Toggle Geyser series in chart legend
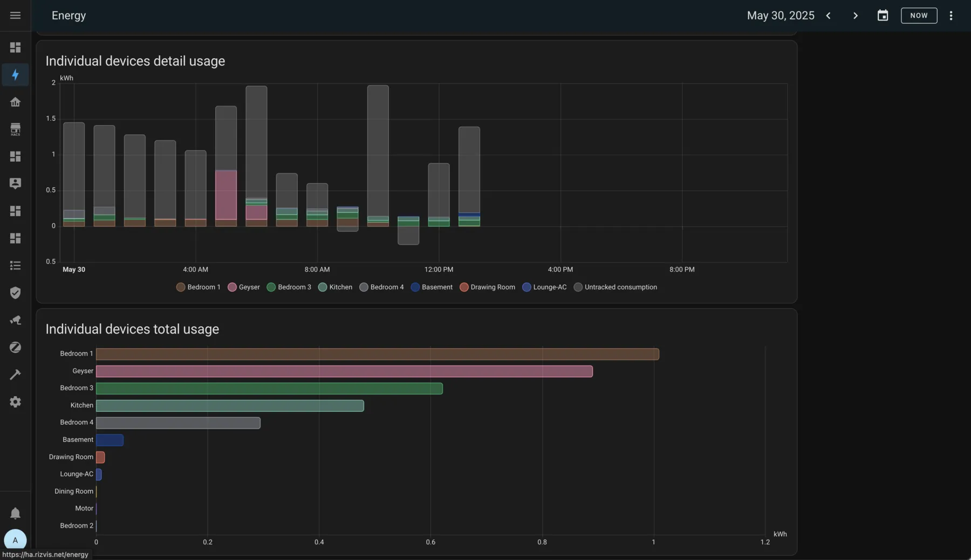The image size is (971, 560). [x=244, y=287]
